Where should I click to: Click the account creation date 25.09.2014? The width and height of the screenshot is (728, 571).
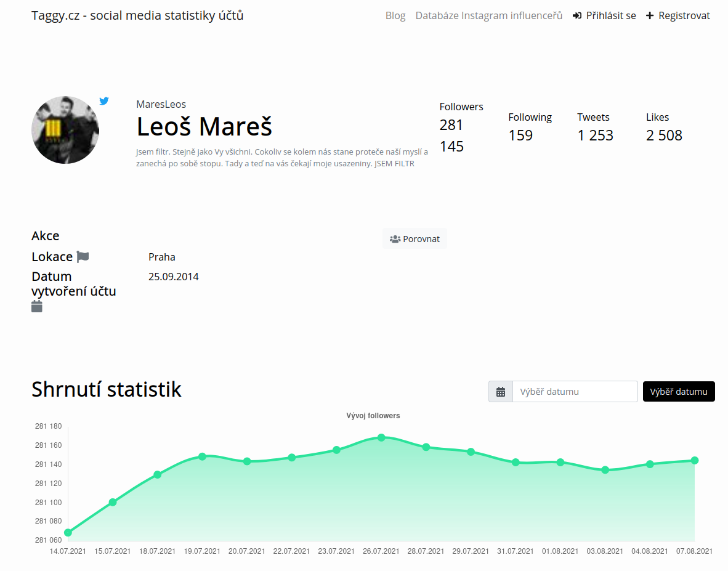point(174,277)
